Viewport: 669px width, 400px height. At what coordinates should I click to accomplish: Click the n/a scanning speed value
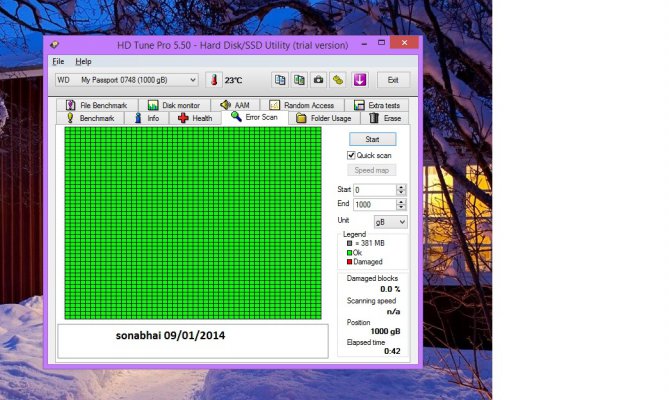click(x=393, y=311)
